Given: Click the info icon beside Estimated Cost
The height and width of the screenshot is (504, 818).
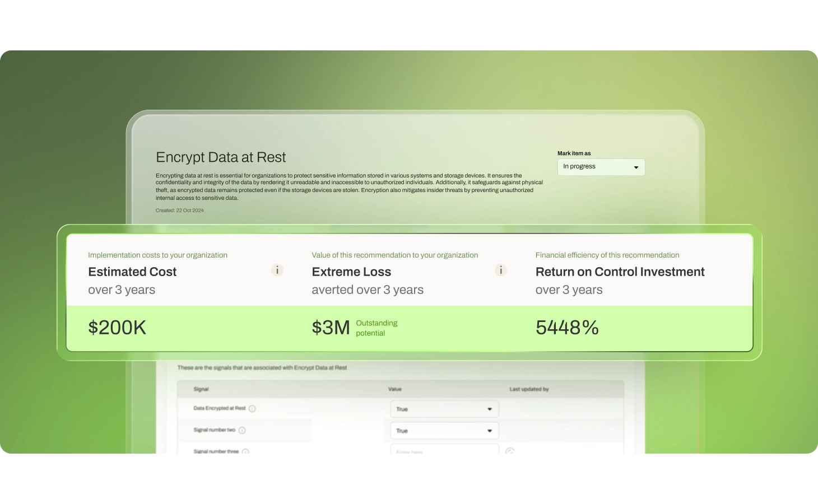Looking at the screenshot, I should click(x=277, y=270).
